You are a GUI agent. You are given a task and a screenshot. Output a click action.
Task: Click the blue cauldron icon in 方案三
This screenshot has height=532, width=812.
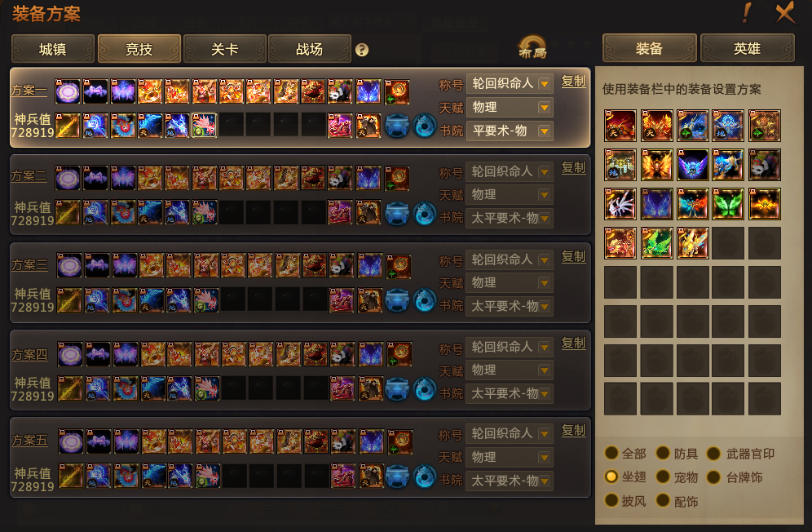398,301
